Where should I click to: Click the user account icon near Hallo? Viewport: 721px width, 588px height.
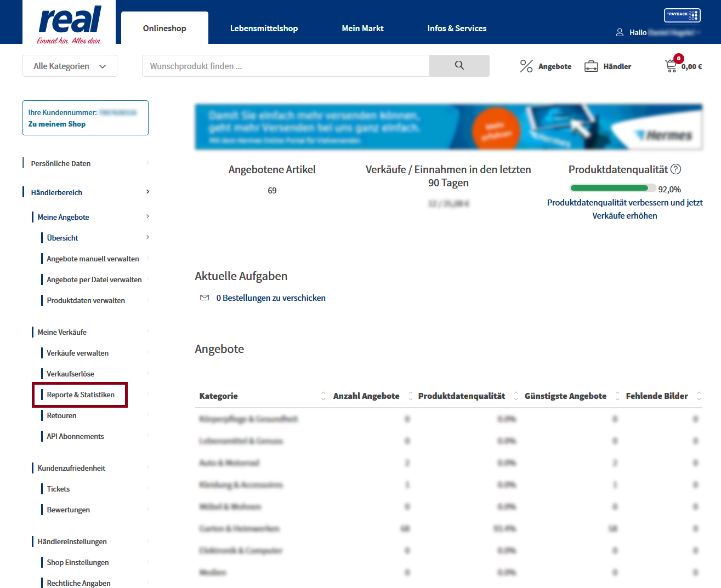[x=620, y=32]
